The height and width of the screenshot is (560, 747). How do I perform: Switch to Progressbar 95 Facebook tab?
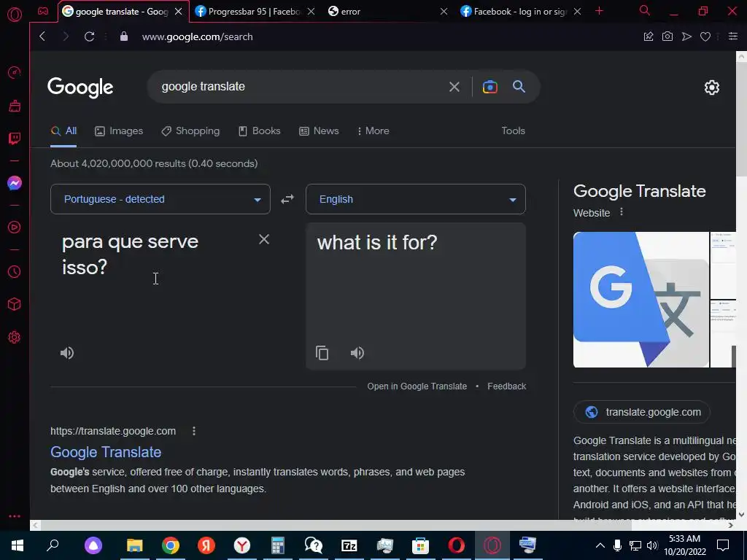255,12
